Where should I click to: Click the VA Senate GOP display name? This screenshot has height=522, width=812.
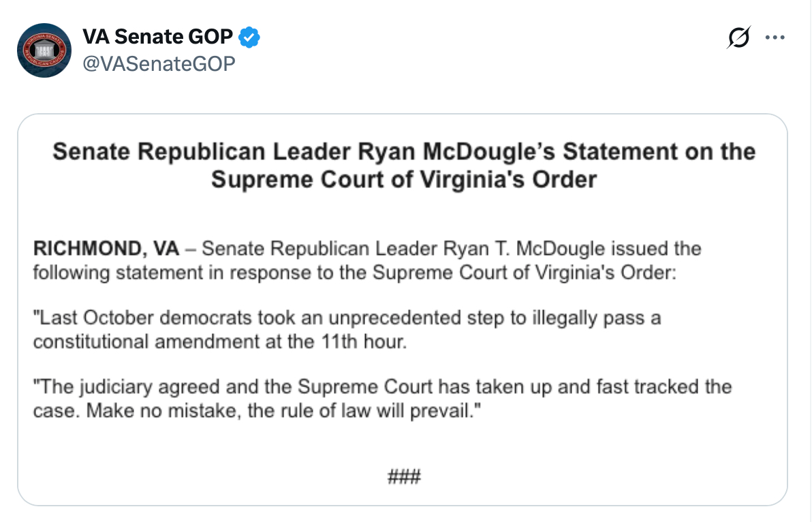(157, 37)
